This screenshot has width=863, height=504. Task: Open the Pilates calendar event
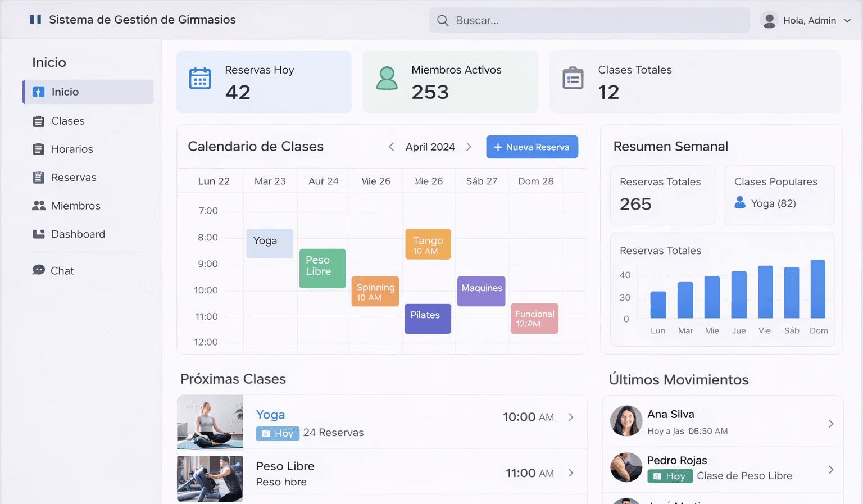[x=428, y=319]
